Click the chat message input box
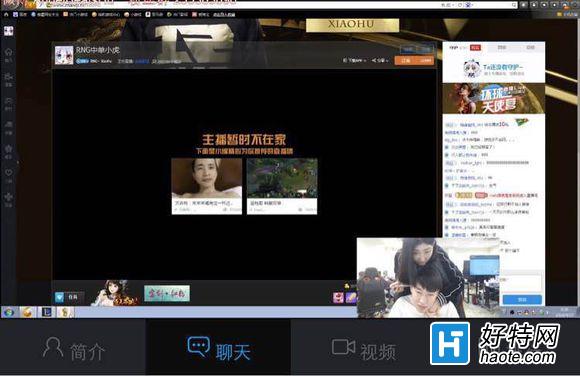The image size is (580, 376). coord(522,283)
